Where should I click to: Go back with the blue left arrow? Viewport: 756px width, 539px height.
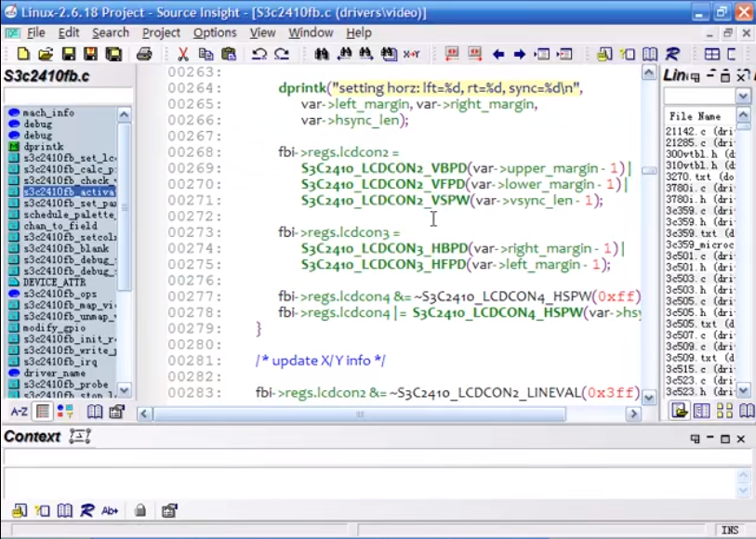[498, 54]
